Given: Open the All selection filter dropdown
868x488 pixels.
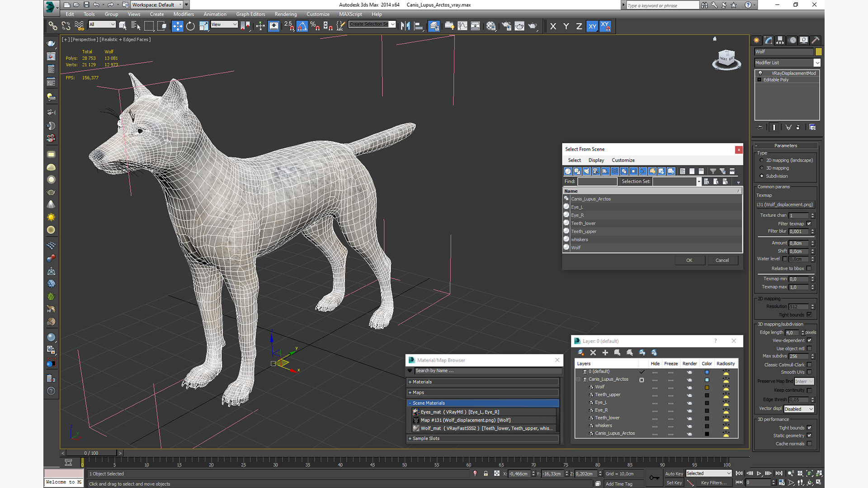Looking at the screenshot, I should click(x=102, y=24).
